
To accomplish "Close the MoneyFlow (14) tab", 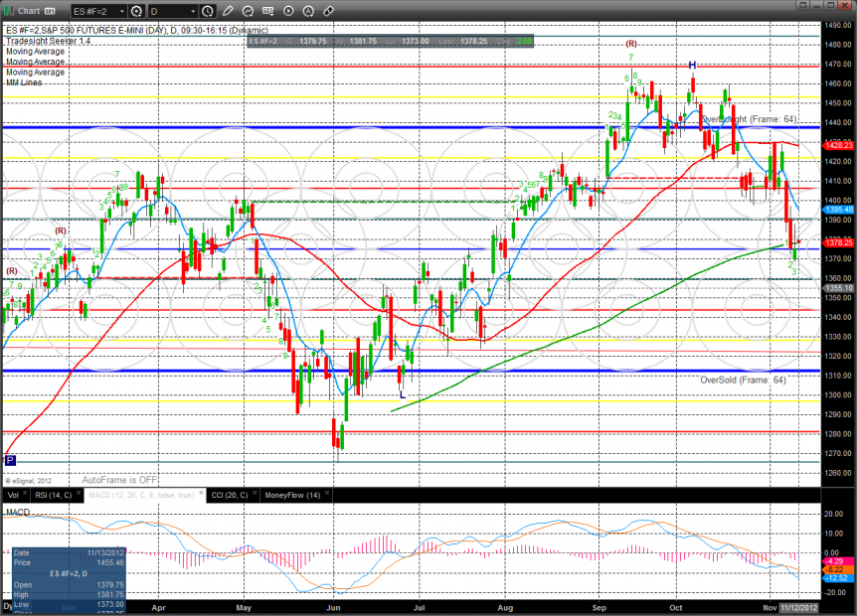I will click(x=326, y=495).
